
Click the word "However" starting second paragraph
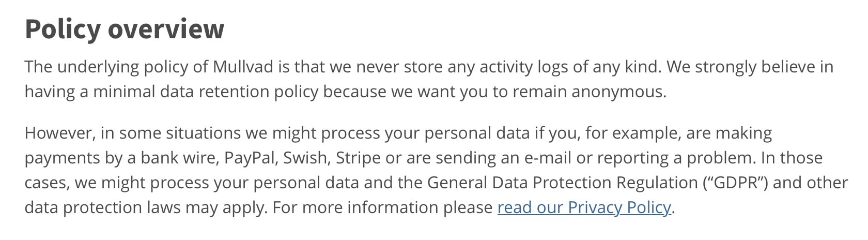[59, 133]
